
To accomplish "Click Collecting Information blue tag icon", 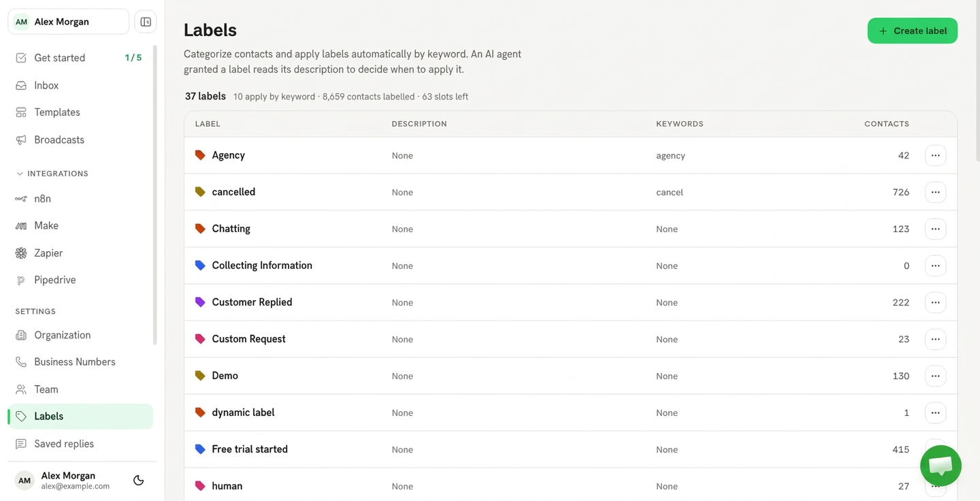I will click(x=200, y=265).
